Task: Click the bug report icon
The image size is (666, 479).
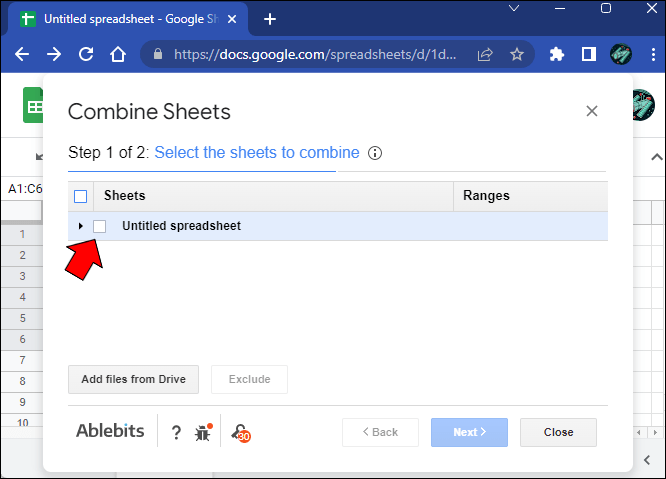Action: (203, 432)
